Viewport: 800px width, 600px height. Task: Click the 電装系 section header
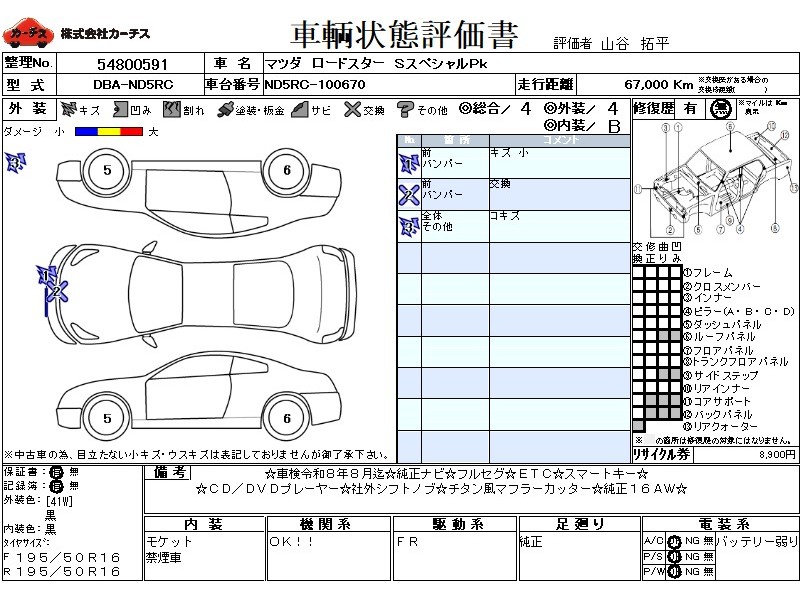[x=723, y=524]
